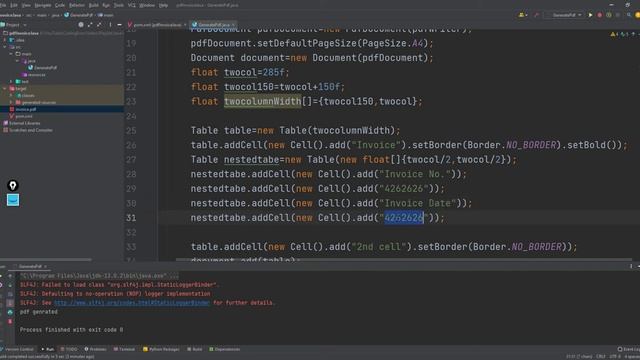Image resolution: width=640 pixels, height=360 pixels.
Task: Select opened file with the Project panel target icon
Action: (x=81, y=25)
